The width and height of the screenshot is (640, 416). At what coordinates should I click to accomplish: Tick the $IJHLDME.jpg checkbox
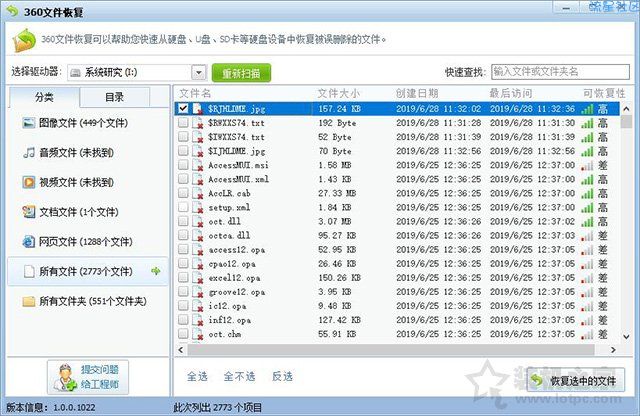[x=183, y=151]
